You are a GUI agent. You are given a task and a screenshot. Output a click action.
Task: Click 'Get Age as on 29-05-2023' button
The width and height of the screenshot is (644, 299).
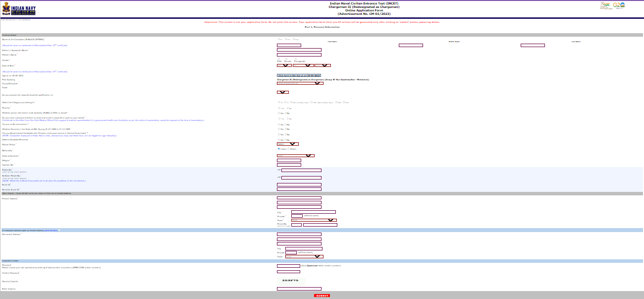[299, 75]
